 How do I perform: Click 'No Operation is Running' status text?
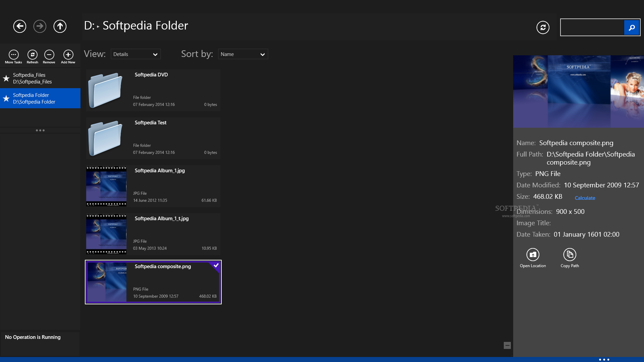[x=33, y=337]
